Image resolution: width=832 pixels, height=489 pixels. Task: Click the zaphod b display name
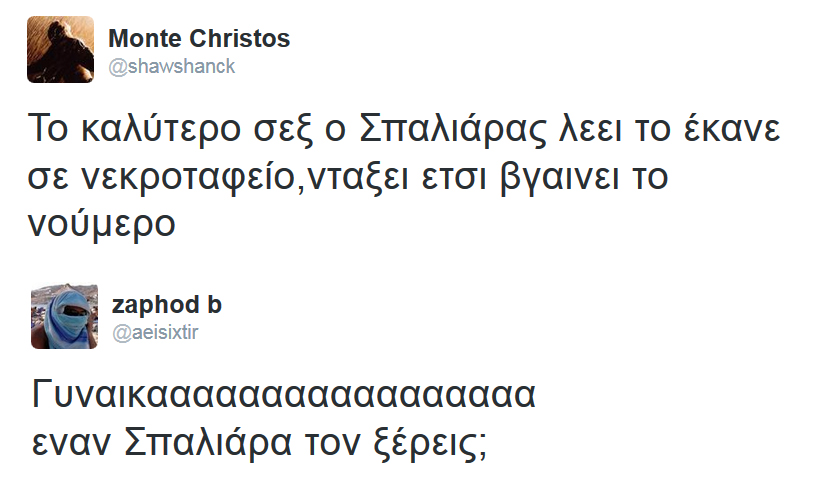coord(166,305)
